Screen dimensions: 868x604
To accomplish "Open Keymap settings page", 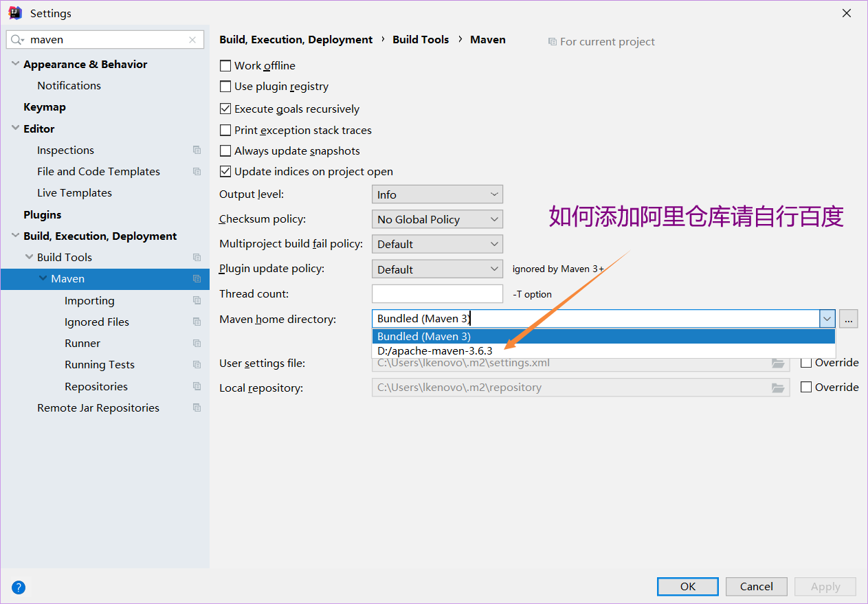I will pyautogui.click(x=45, y=107).
